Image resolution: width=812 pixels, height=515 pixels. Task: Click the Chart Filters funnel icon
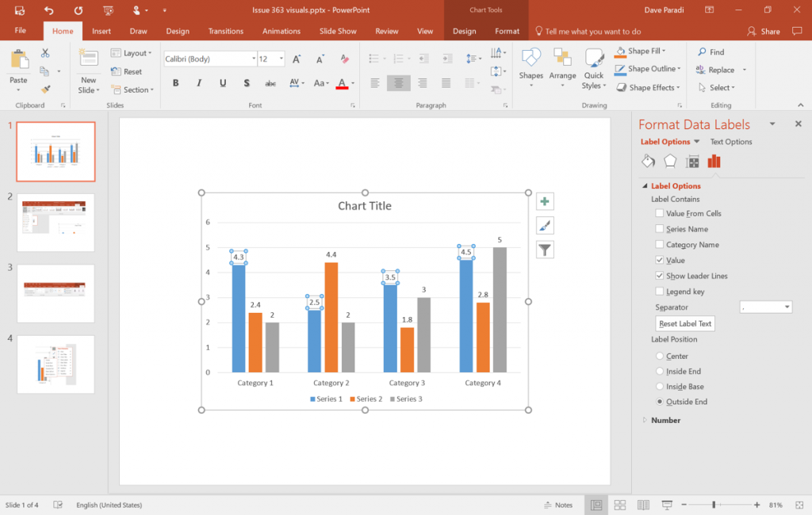[x=545, y=250]
